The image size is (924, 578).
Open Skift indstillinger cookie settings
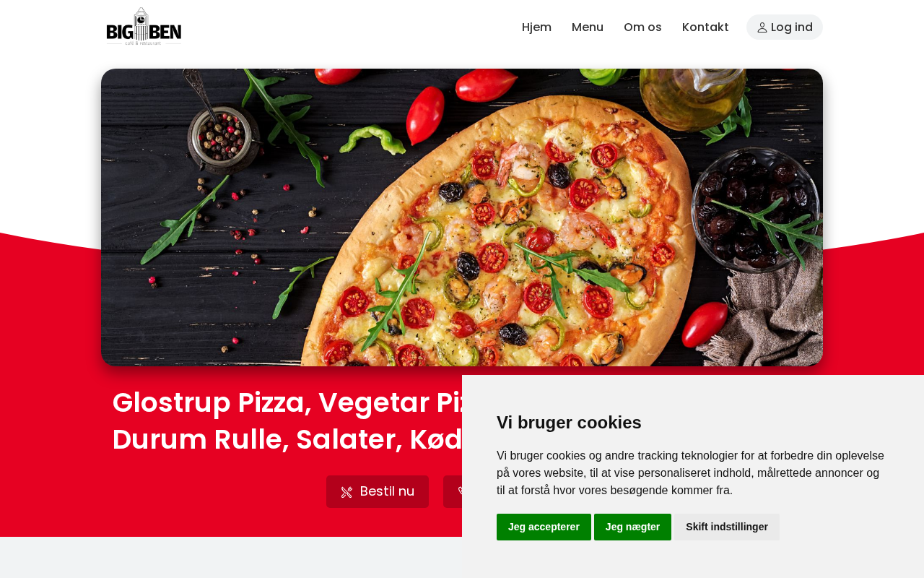[727, 527]
